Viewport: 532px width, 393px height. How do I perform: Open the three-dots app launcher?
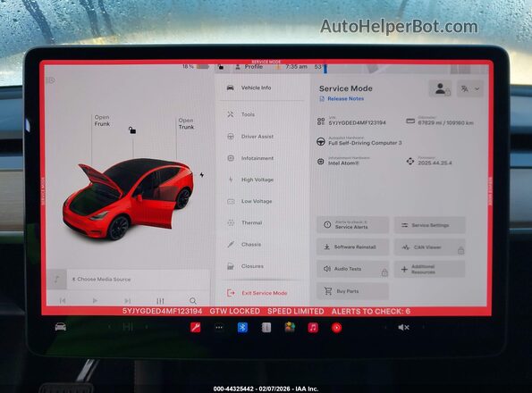click(219, 327)
